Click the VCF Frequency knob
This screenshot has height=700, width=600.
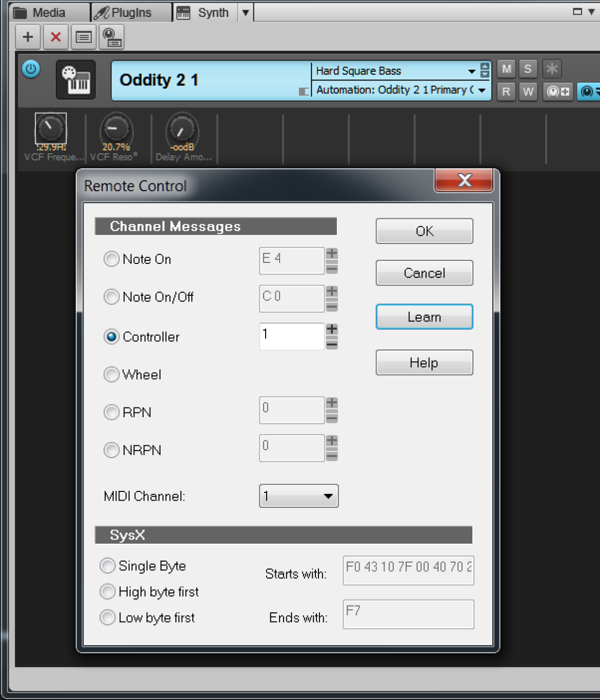(50, 128)
